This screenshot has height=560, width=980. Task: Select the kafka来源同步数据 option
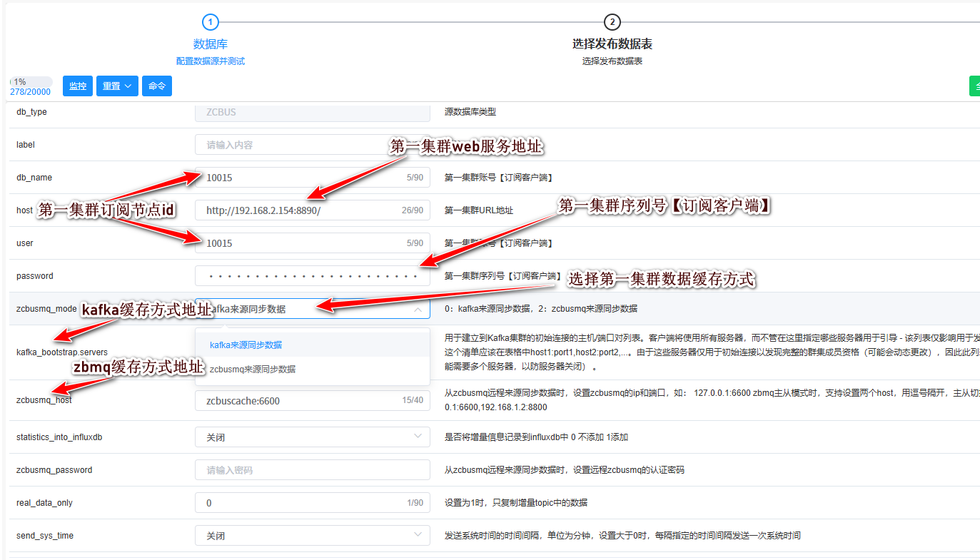(246, 345)
